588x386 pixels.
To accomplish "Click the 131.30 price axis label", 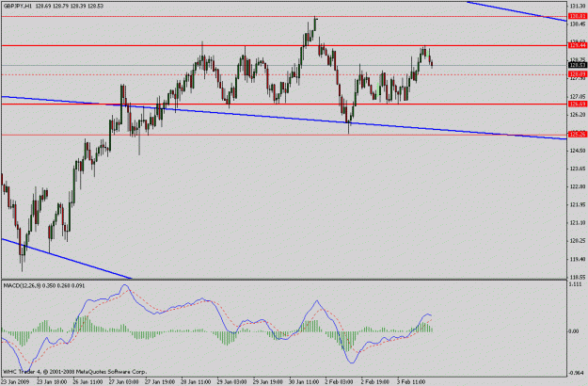I will pos(579,6).
